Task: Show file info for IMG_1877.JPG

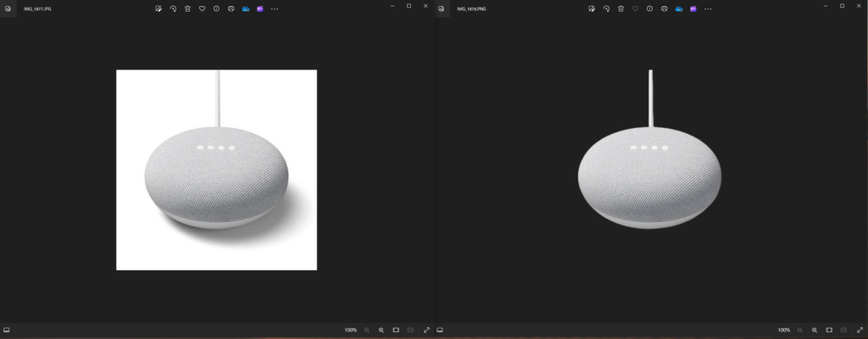Action: tap(216, 8)
